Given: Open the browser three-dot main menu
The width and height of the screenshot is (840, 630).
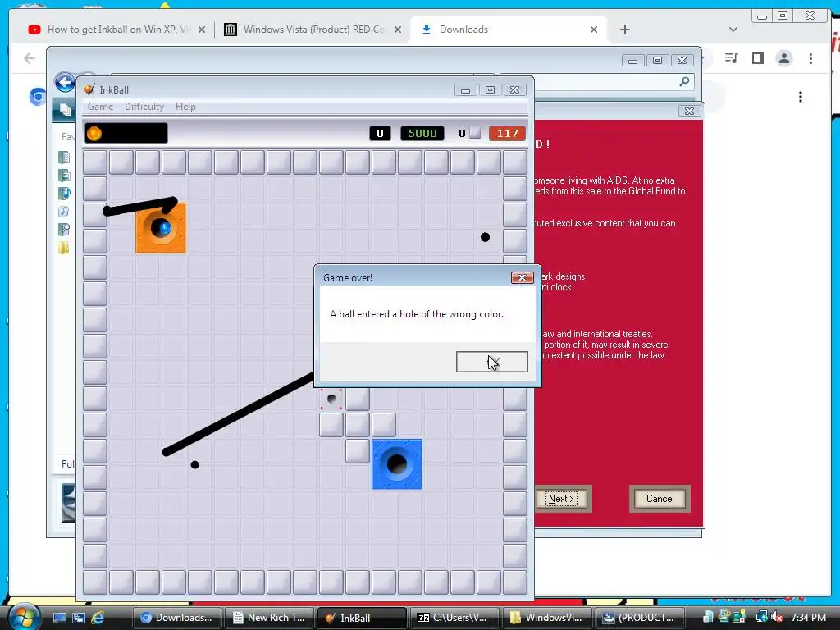Looking at the screenshot, I should 810,58.
